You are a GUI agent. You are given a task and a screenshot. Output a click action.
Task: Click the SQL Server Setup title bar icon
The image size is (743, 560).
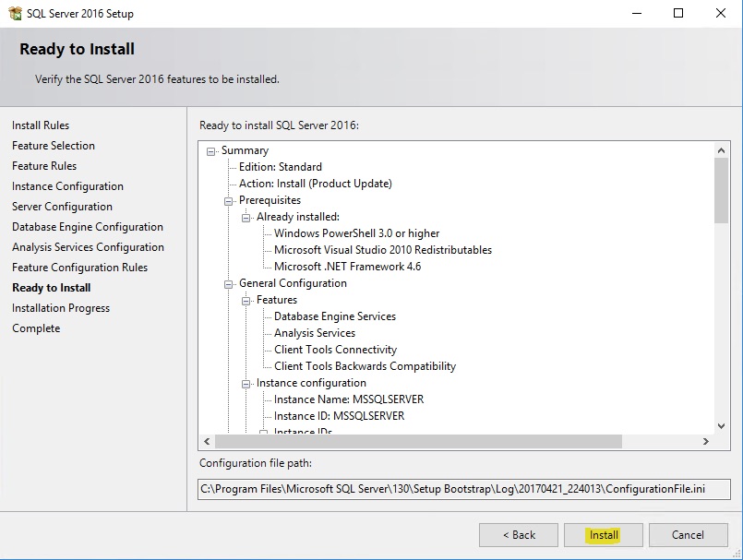(16, 14)
